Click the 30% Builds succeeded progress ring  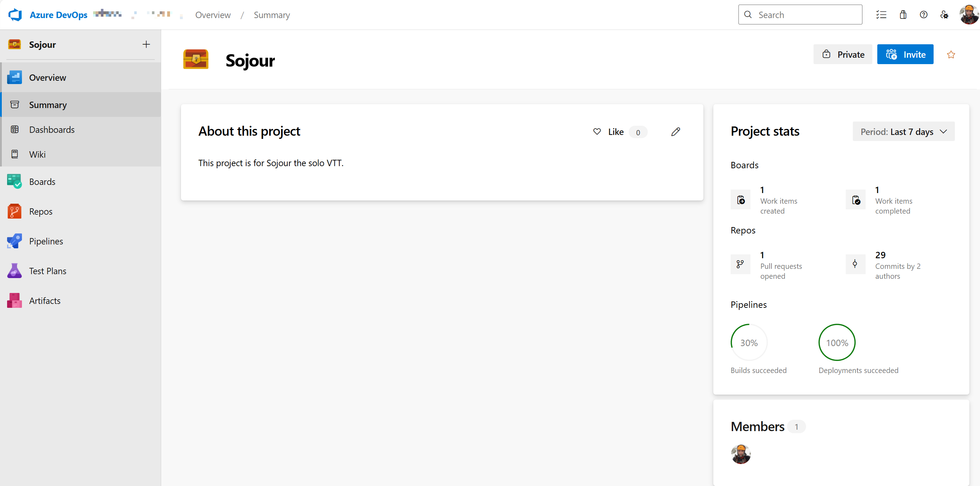(x=748, y=343)
